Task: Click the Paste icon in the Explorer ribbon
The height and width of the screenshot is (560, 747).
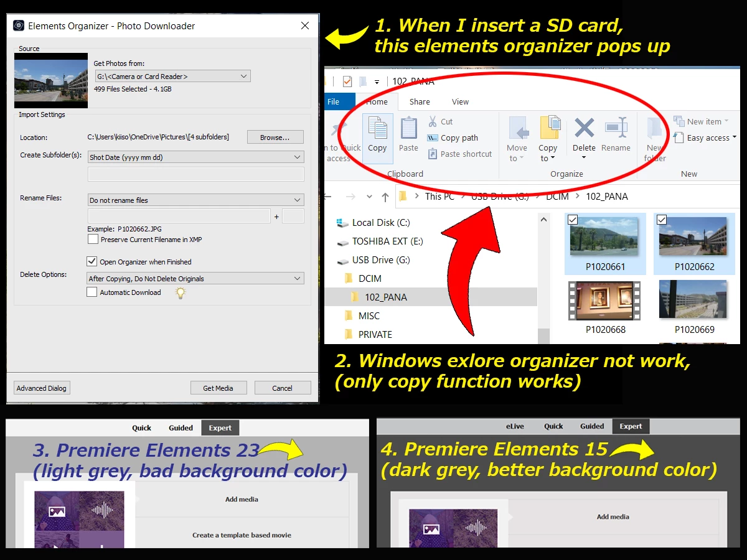Action: (x=408, y=128)
